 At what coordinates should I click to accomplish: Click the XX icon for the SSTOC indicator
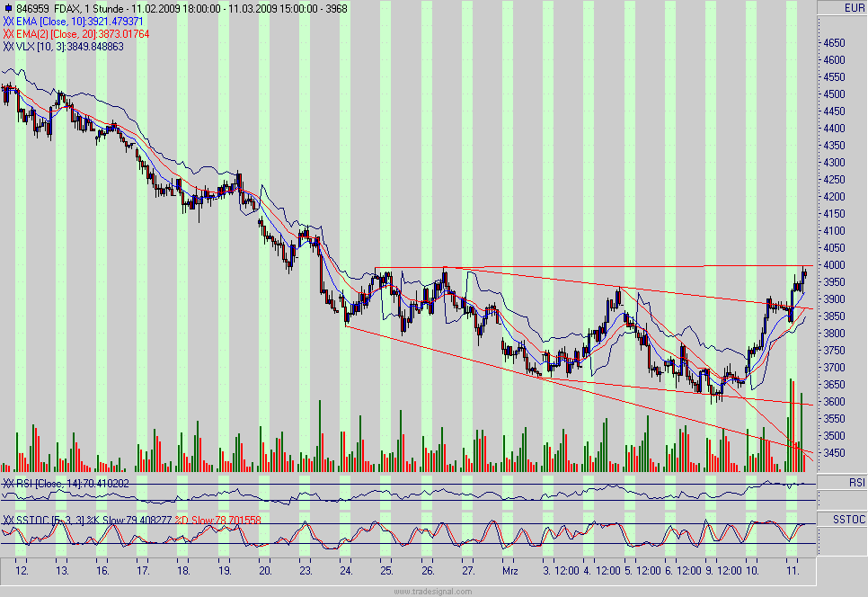[11, 520]
